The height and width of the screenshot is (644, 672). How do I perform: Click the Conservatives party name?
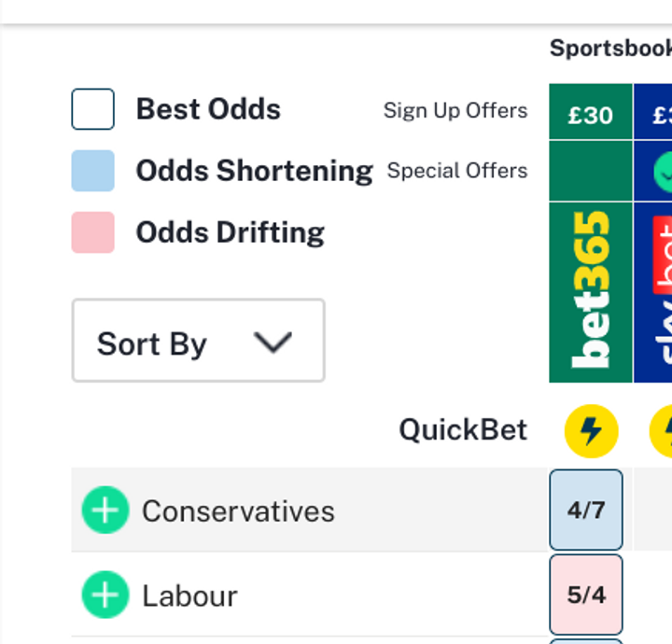click(238, 511)
